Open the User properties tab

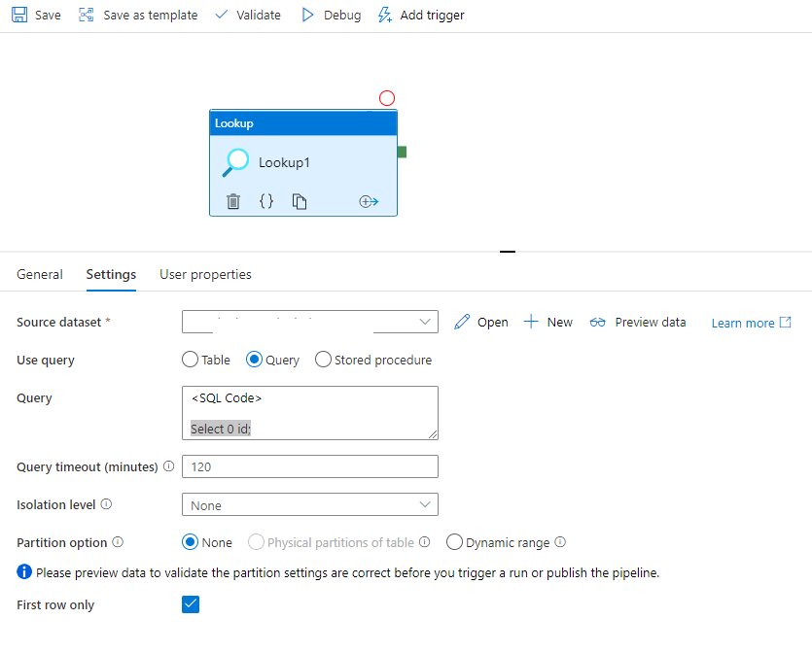coord(205,275)
